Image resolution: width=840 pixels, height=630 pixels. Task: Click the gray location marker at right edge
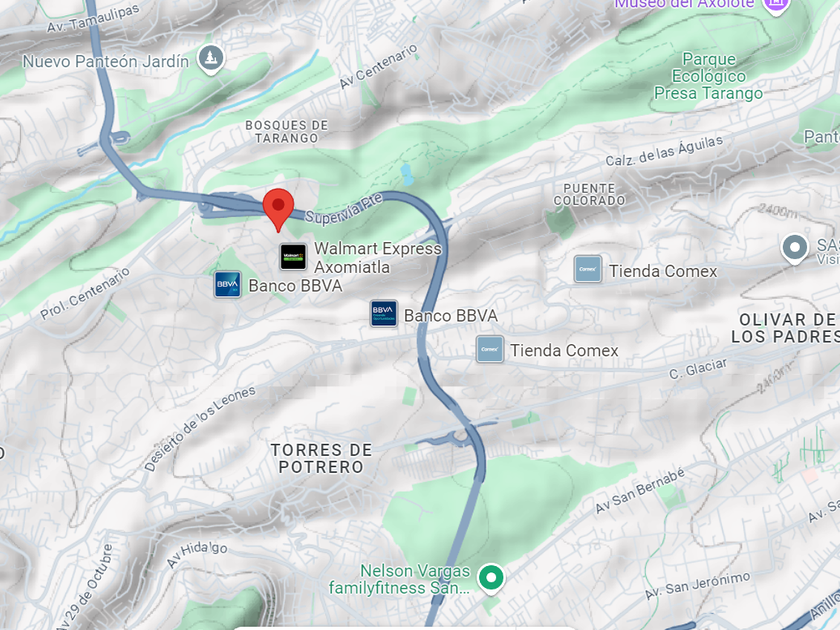click(x=795, y=249)
